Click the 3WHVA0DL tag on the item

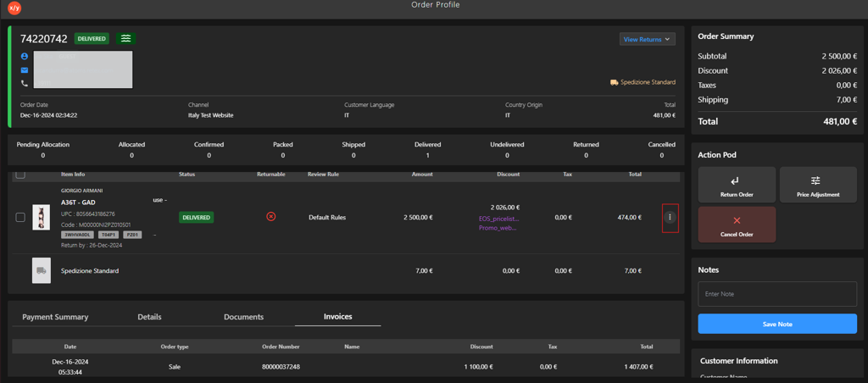[x=77, y=235]
